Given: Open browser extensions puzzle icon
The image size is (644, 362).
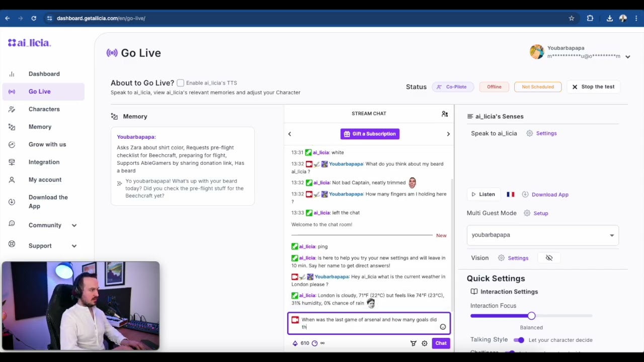Looking at the screenshot, I should 590,18.
